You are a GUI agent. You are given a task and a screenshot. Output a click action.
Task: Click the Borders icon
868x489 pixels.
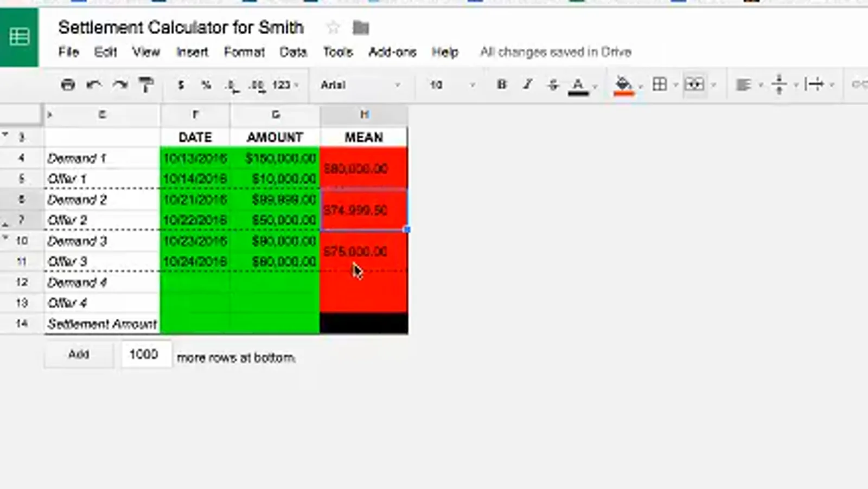click(x=660, y=85)
